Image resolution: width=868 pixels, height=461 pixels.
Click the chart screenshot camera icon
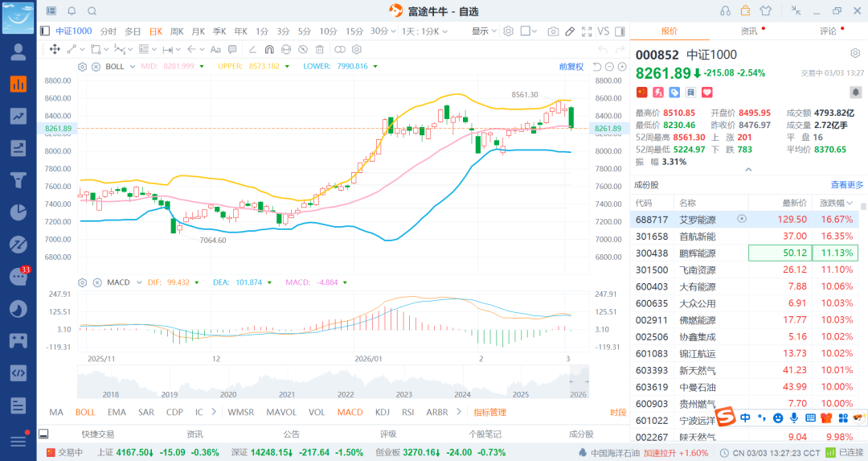click(x=553, y=31)
